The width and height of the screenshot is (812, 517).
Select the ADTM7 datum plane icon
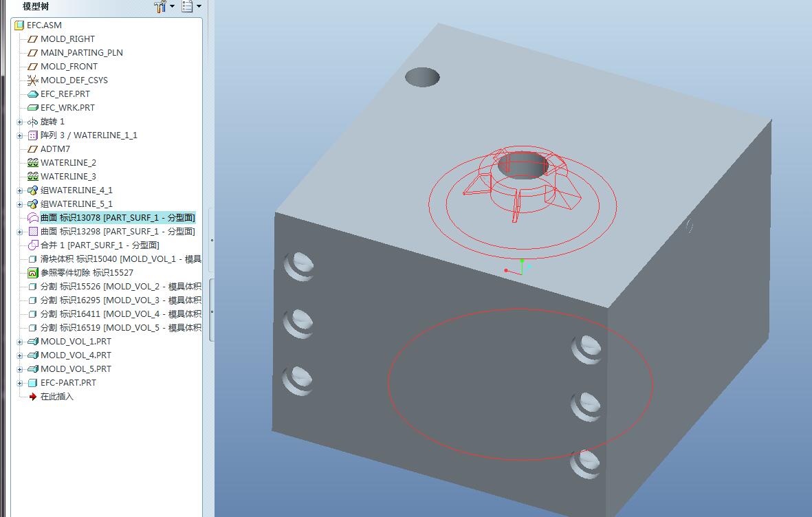point(32,149)
